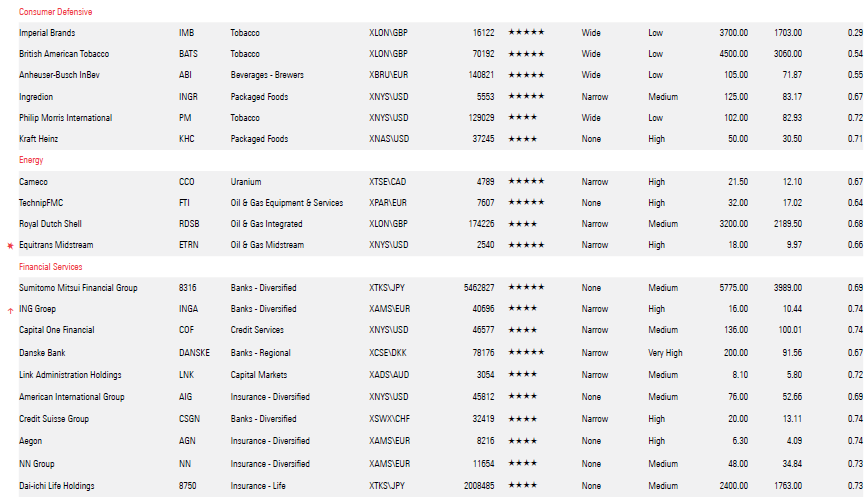Open the Energy sector heading
Image resolution: width=868 pixels, height=497 pixels.
(31, 160)
